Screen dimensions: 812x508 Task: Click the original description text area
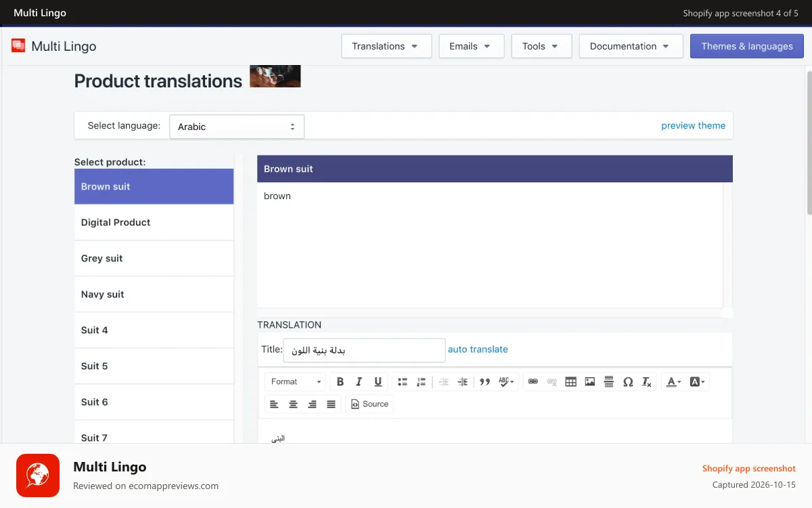coord(490,245)
